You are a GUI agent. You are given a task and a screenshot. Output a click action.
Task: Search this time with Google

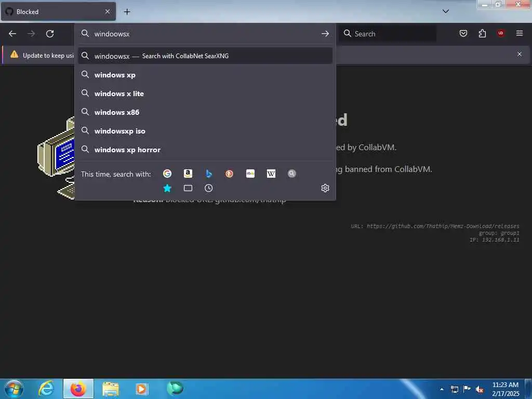[x=167, y=174]
